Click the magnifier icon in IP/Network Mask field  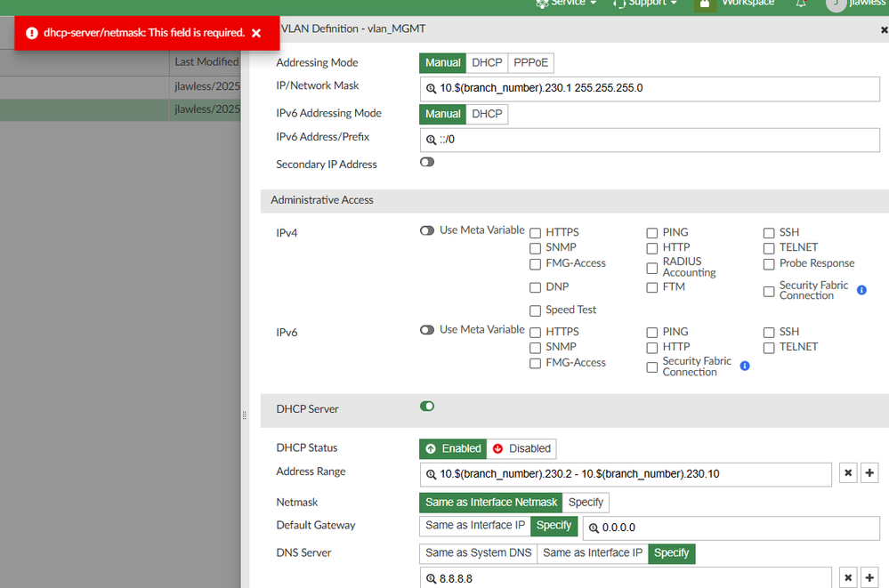click(431, 88)
